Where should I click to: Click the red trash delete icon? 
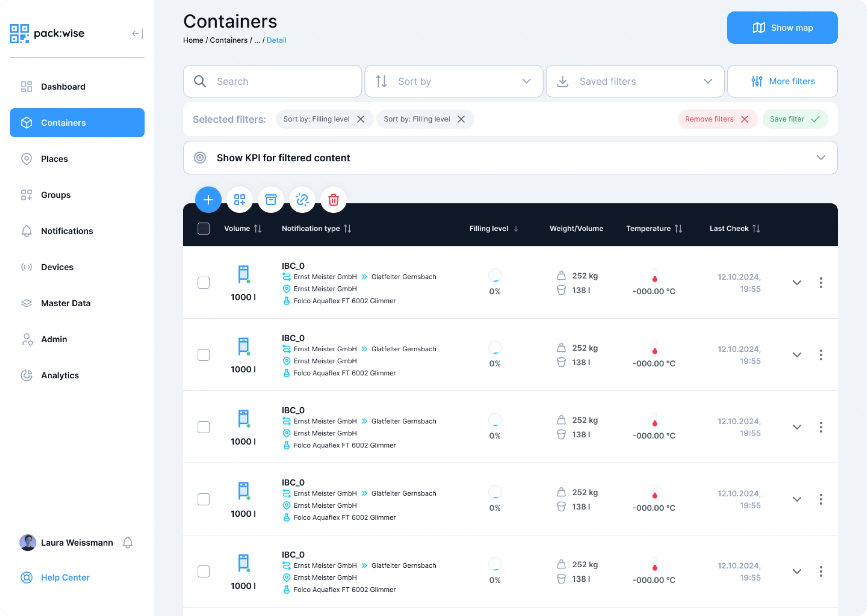pyautogui.click(x=333, y=200)
